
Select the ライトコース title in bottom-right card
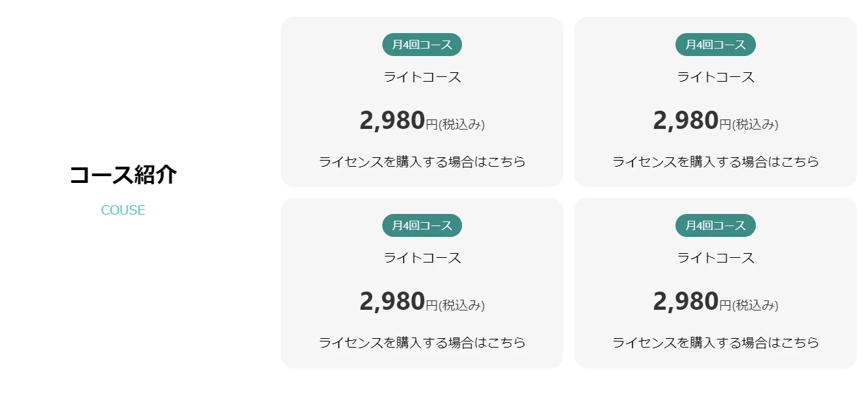715,258
